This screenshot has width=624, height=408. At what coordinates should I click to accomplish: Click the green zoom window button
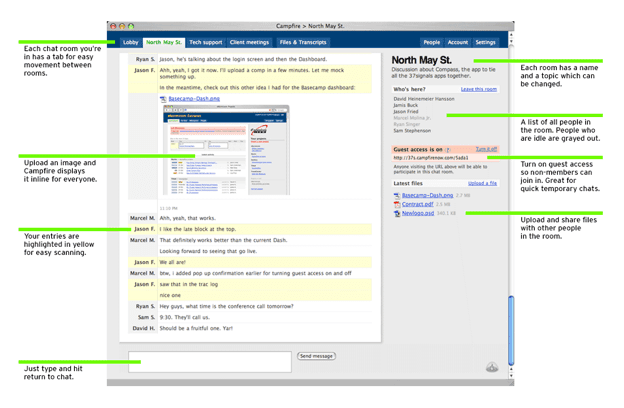(131, 26)
